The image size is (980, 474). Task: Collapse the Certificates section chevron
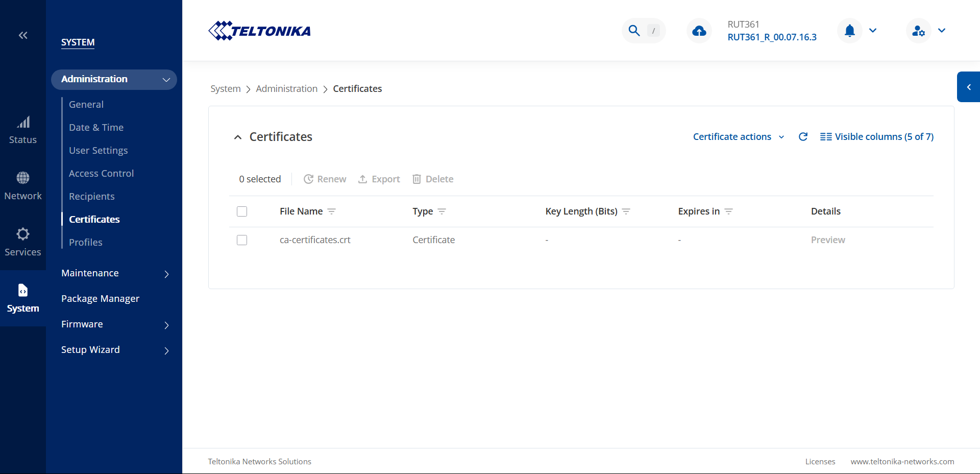click(238, 137)
